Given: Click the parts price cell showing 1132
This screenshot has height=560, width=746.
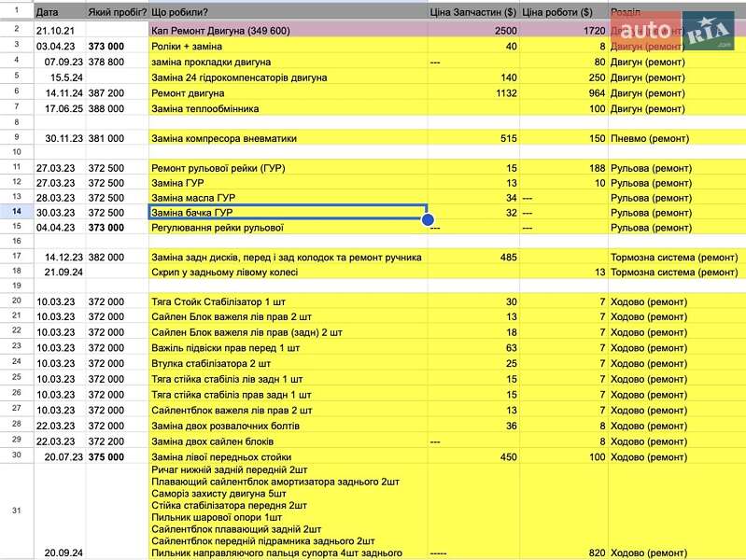Looking at the screenshot, I should point(473,93).
